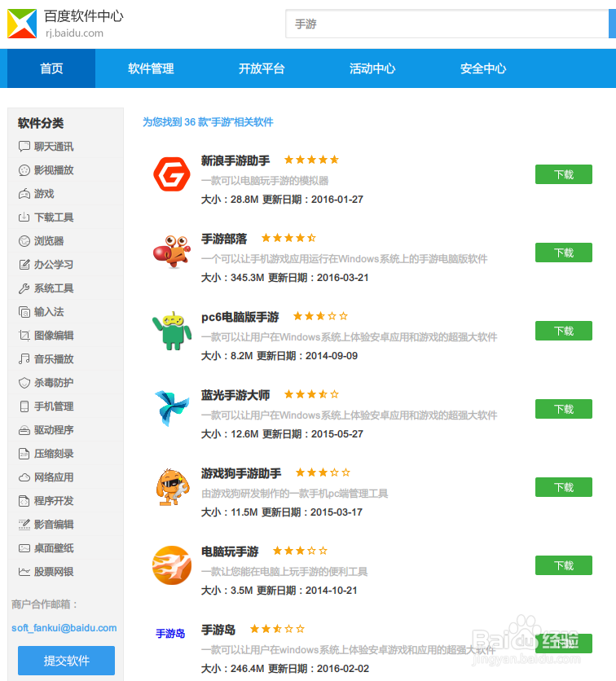Screen dimensions: 616x681
Task: Open the 首页 navigation tab
Action: [x=51, y=68]
